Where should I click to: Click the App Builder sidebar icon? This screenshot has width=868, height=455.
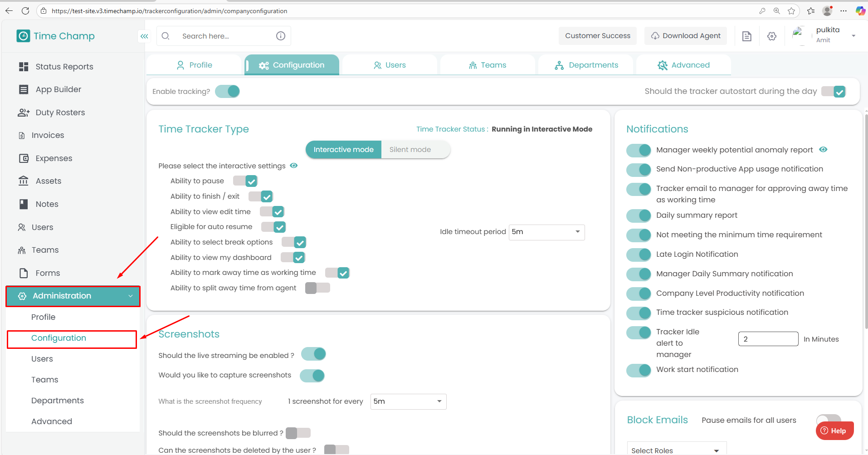tap(24, 89)
